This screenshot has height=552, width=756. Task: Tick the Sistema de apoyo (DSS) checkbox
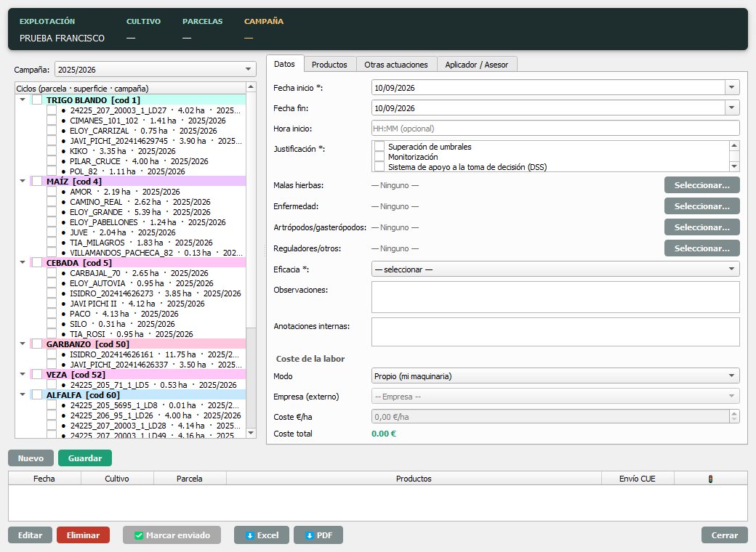(x=379, y=167)
